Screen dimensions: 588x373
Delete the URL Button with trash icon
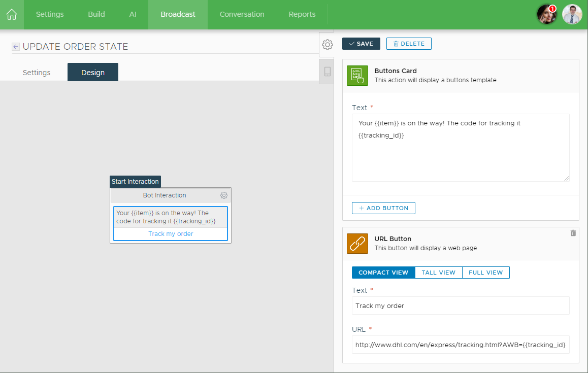(573, 233)
